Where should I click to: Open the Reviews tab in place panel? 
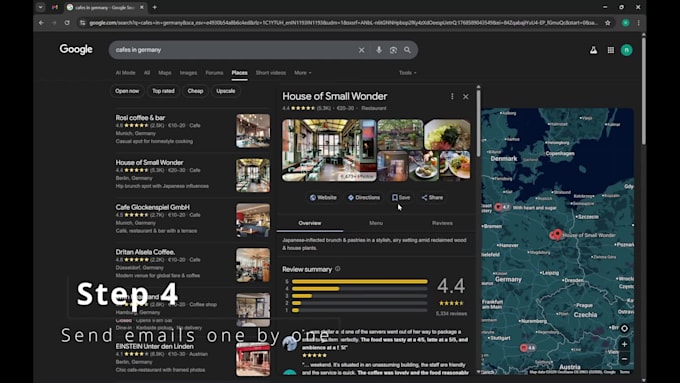coord(442,223)
